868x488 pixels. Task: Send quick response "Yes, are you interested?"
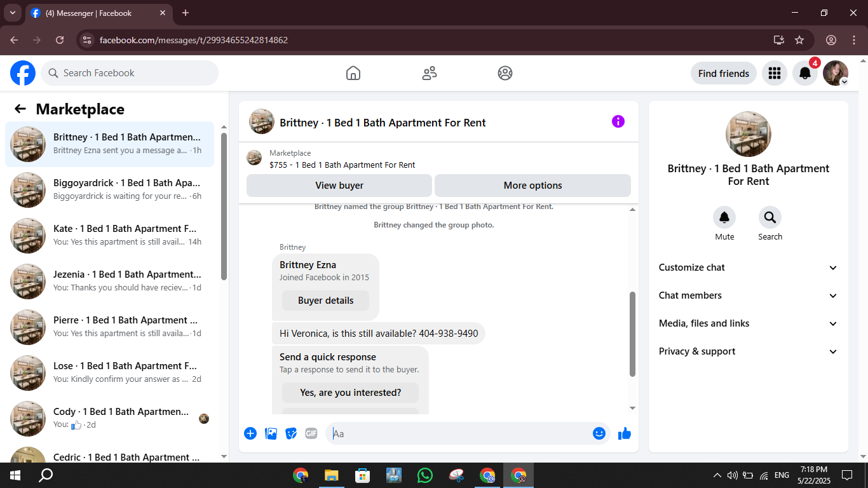point(350,393)
